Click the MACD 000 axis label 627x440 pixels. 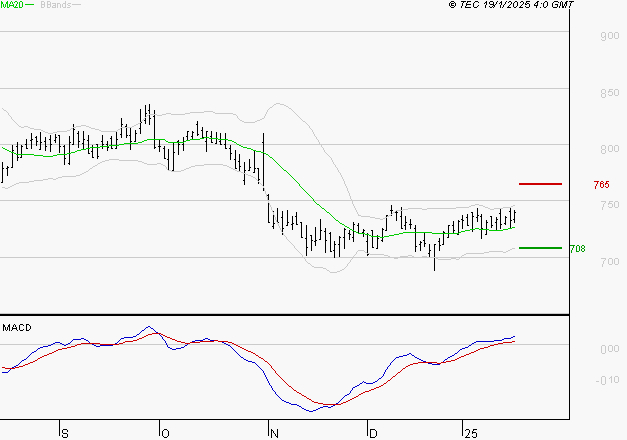pos(610,349)
